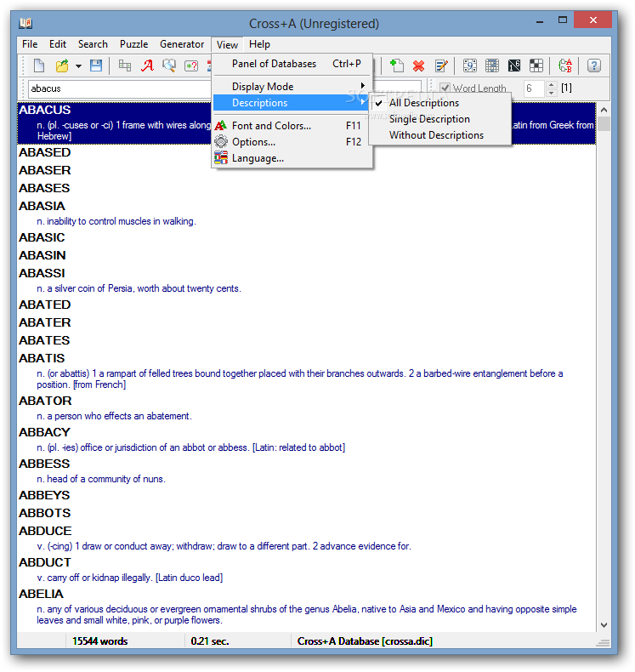Click the add new entry green plus icon
The width and height of the screenshot is (635, 672).
click(396, 65)
